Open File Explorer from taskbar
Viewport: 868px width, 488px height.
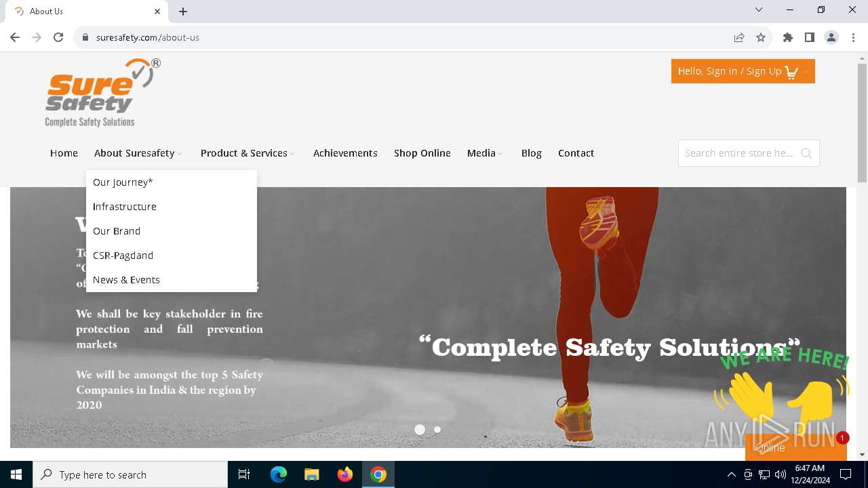(x=311, y=474)
